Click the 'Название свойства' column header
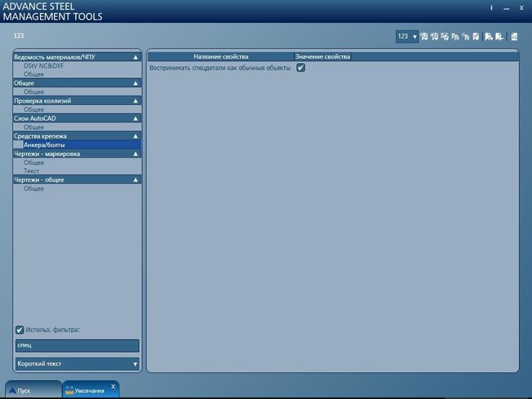Viewport: 532px width, 399px height. [221, 57]
